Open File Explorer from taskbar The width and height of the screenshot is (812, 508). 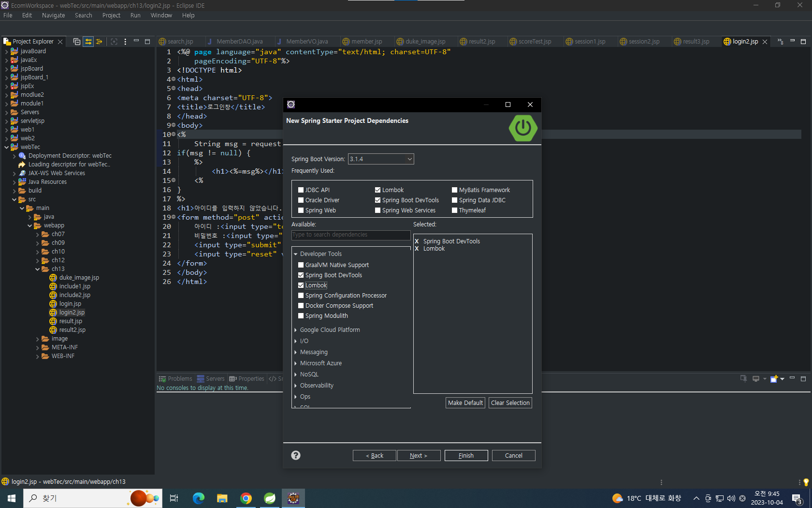coord(222,498)
